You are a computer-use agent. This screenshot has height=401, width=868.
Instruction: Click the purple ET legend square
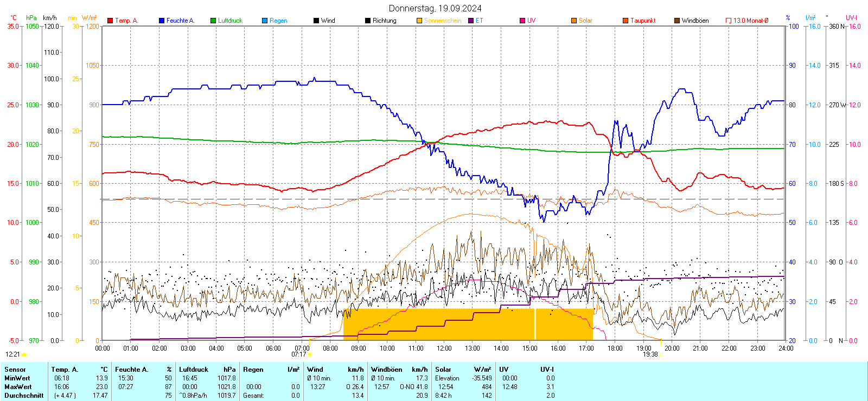(471, 21)
